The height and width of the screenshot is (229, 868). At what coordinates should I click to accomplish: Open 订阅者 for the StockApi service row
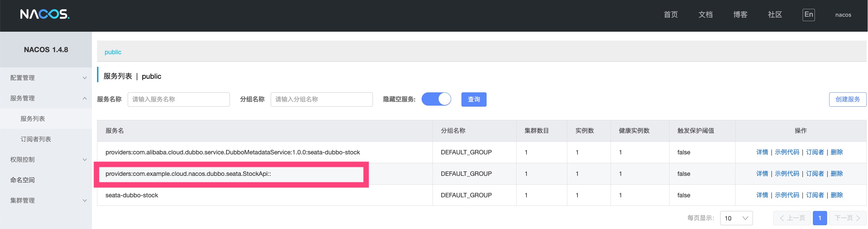[815, 173]
